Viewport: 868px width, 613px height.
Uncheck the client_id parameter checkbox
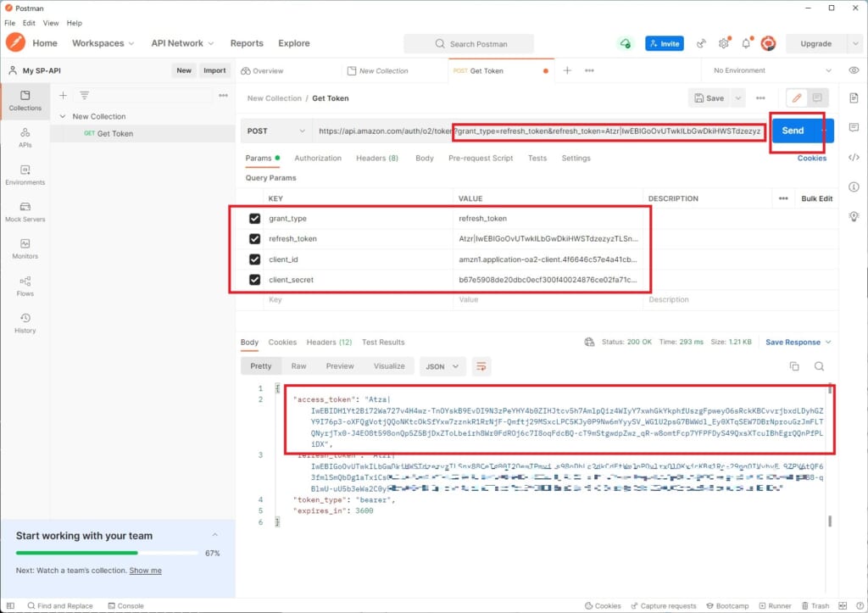coord(254,259)
